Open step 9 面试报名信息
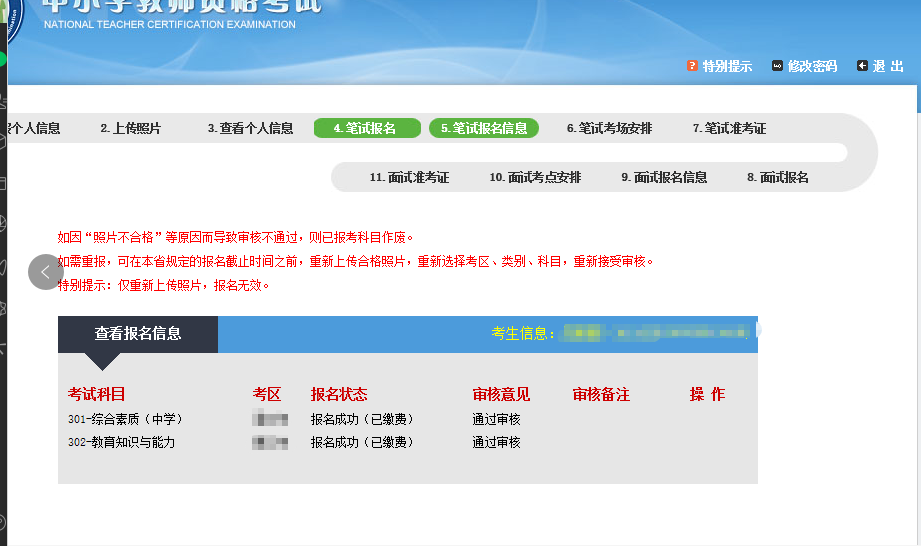This screenshot has height=546, width=921. pos(664,177)
